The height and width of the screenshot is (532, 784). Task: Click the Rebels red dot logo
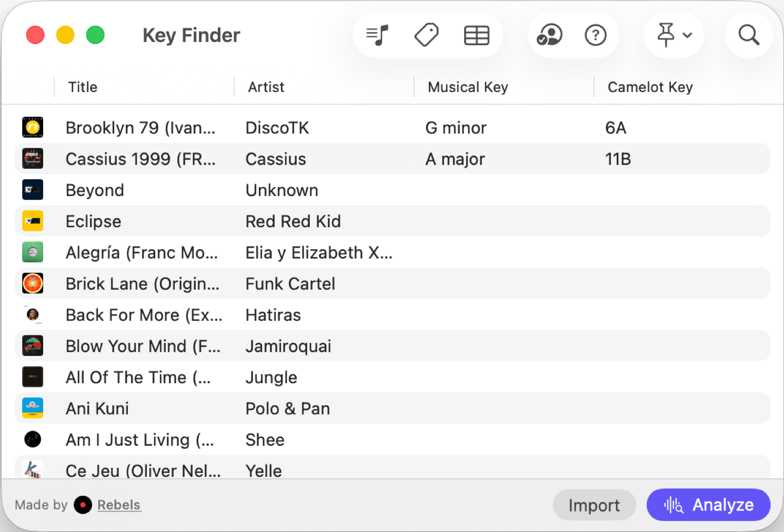[x=83, y=505]
